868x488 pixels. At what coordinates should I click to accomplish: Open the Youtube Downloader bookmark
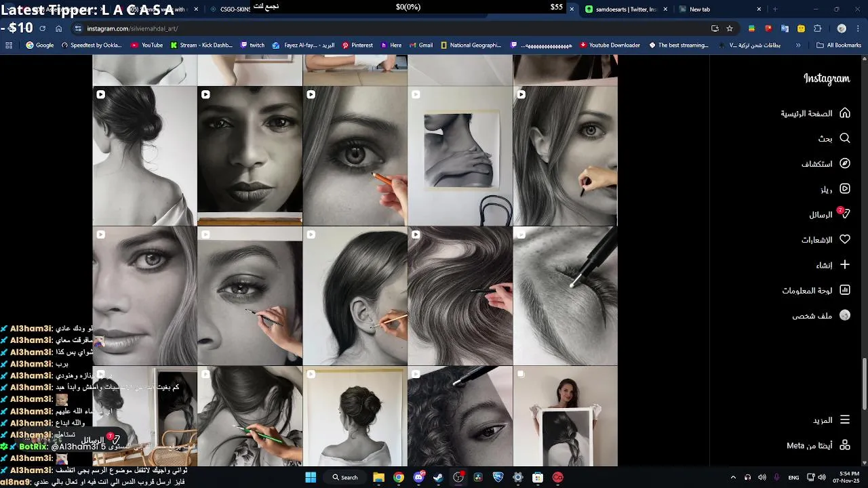(x=610, y=45)
